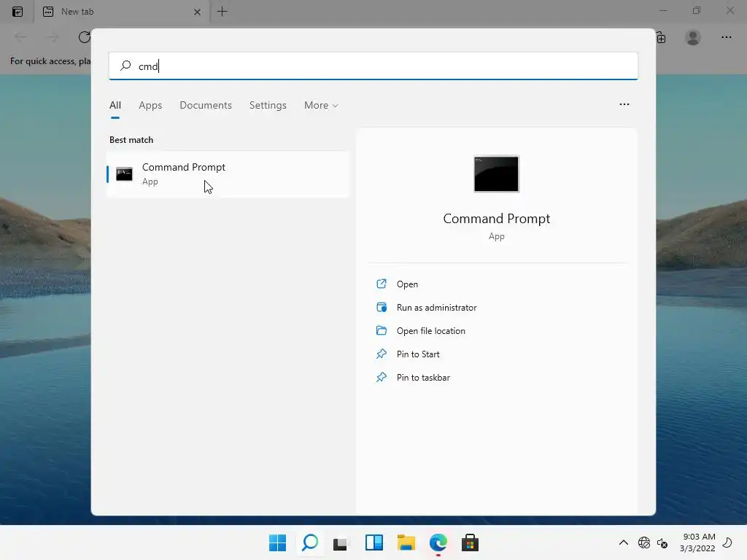The image size is (747, 560).
Task: Switch to the Settings search tab
Action: pos(268,105)
